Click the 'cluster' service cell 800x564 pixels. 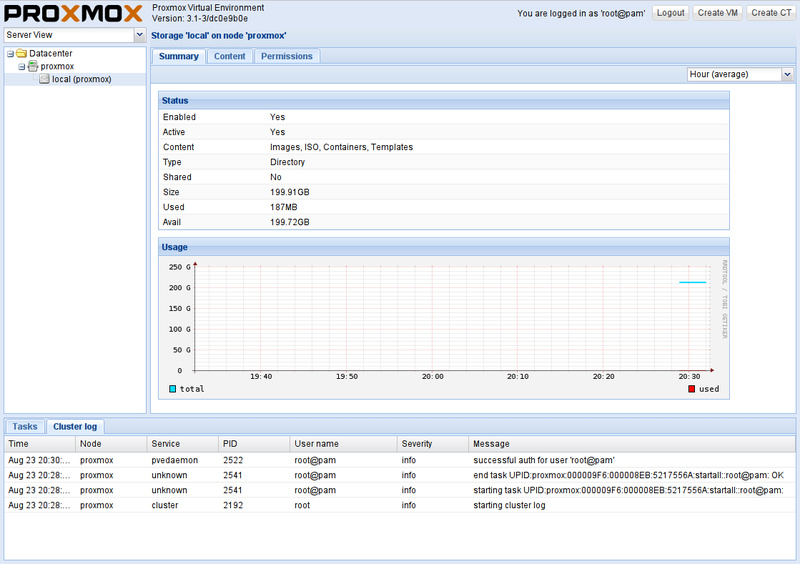point(165,505)
